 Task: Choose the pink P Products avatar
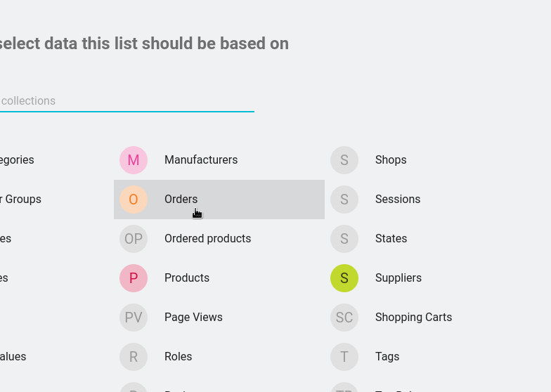(134, 278)
